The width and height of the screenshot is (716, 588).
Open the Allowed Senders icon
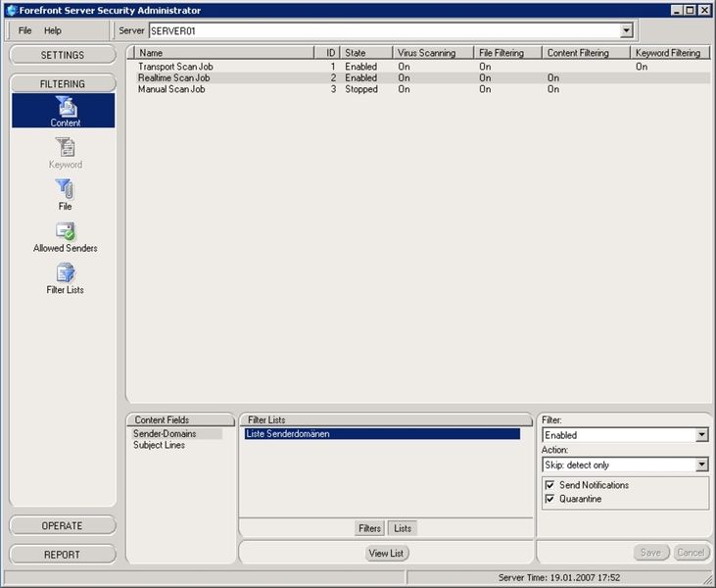tap(66, 231)
